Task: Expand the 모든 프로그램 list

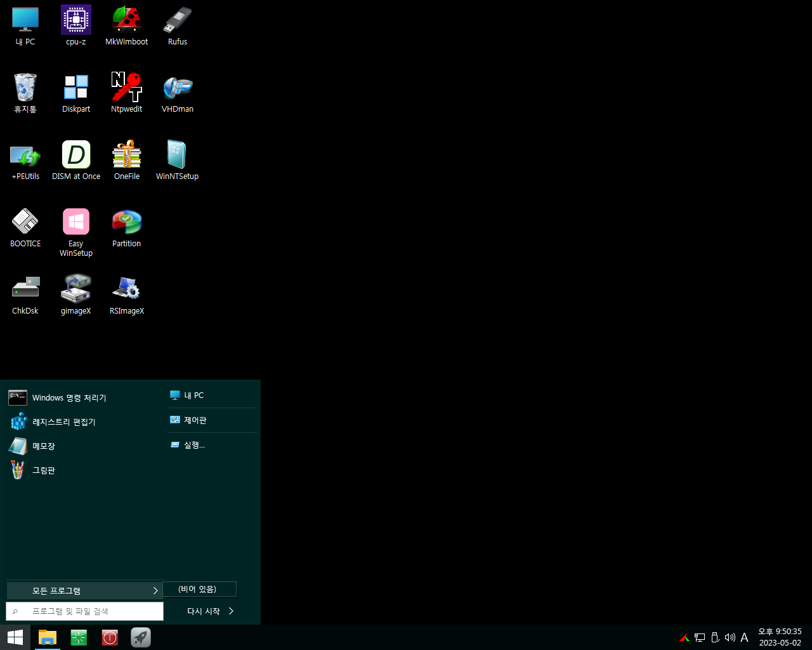Action: pyautogui.click(x=84, y=591)
